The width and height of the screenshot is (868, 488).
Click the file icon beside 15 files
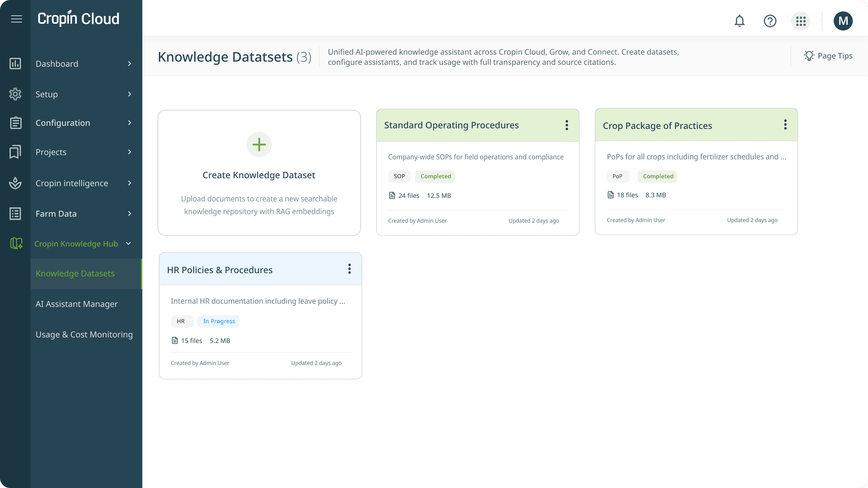click(x=174, y=340)
